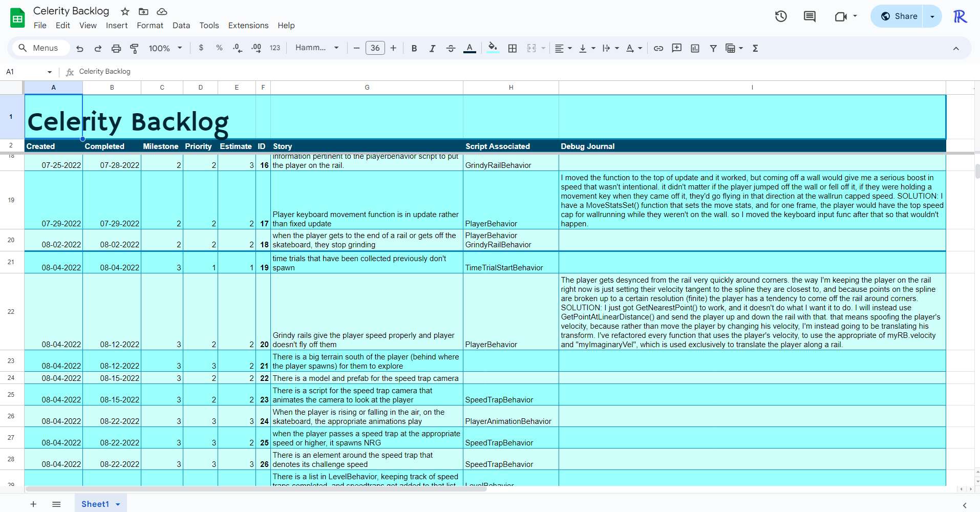Image resolution: width=980 pixels, height=512 pixels.
Task: Create a filter icon
Action: 713,48
